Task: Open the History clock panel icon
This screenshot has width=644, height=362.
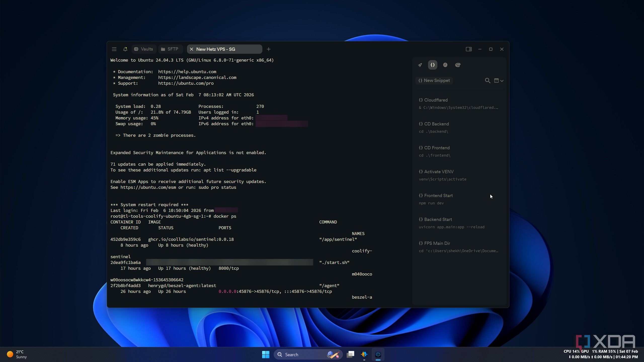Action: point(445,65)
